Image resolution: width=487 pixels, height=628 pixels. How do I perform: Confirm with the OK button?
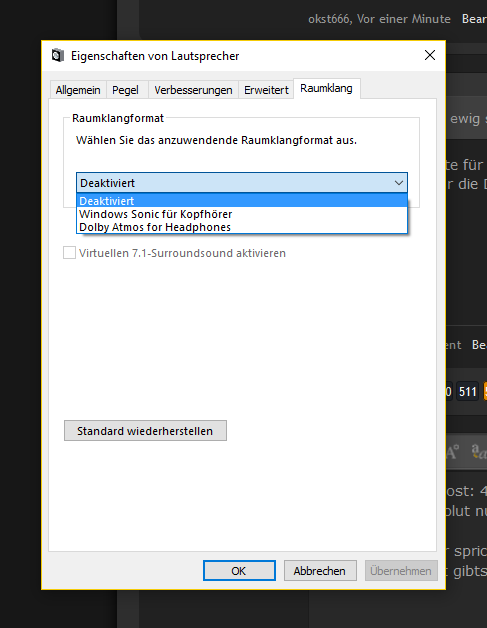(239, 570)
